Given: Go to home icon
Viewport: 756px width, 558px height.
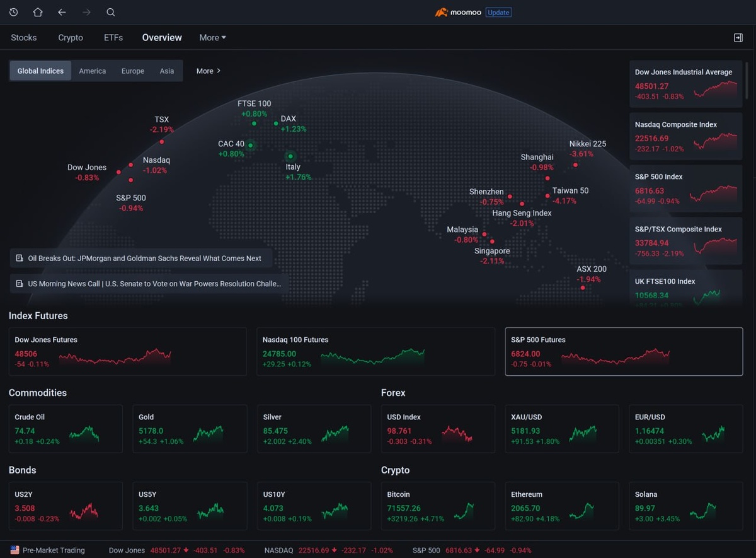Looking at the screenshot, I should (x=37, y=12).
